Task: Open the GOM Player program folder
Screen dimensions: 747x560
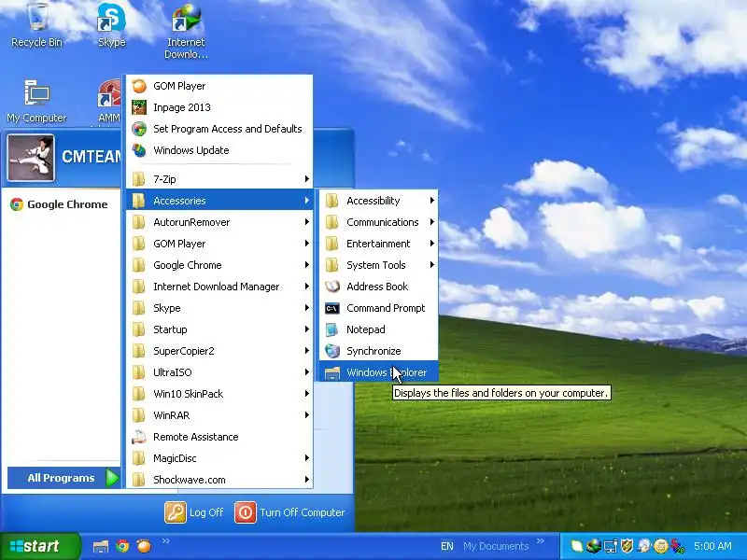Action: tap(219, 244)
